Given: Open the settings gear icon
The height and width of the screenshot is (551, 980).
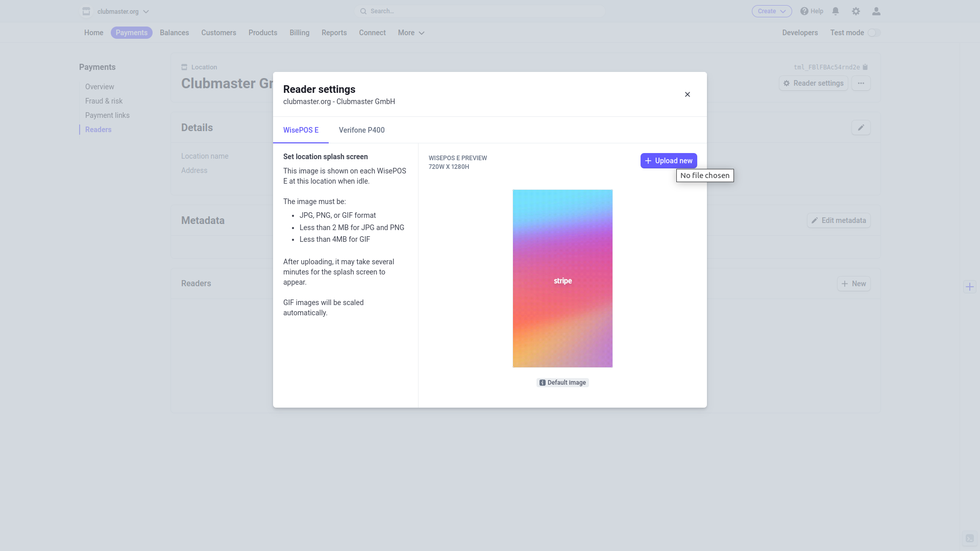Looking at the screenshot, I should pos(856,11).
